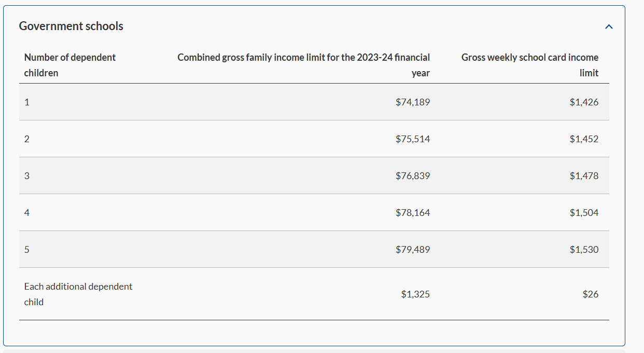Select the $74,189 income cell
Screen dimensions: 644x353
point(413,102)
